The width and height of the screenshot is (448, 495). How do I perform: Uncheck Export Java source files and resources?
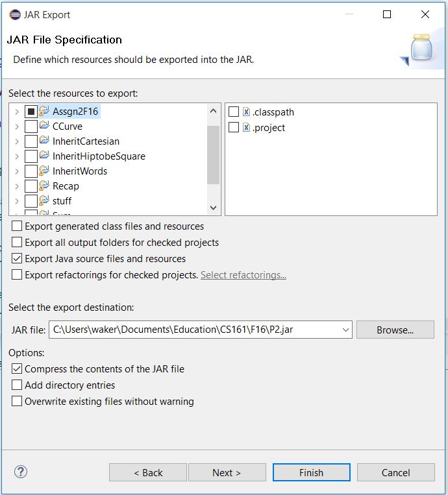(17, 259)
